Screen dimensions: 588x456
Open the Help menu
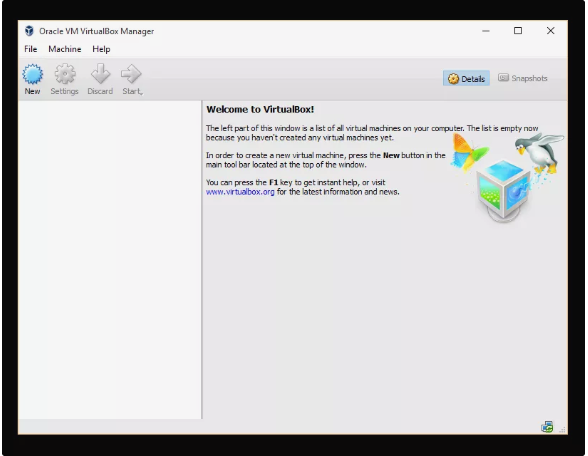pos(101,49)
